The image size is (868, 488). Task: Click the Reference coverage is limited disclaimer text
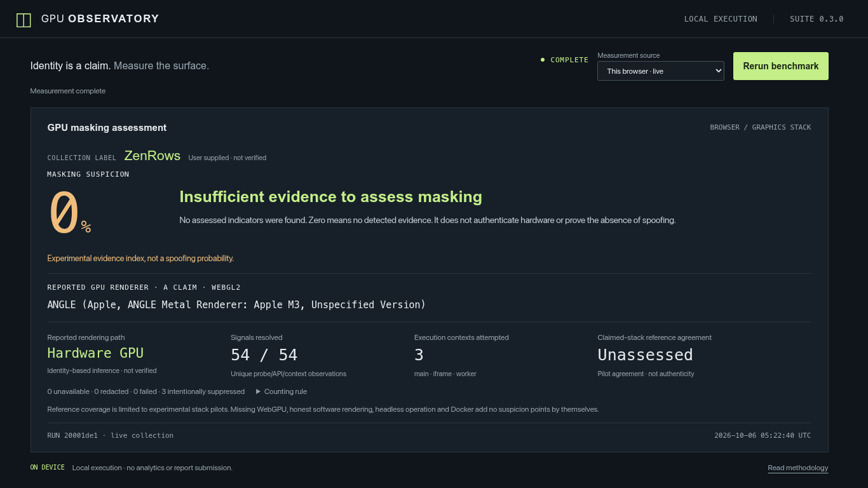click(323, 410)
